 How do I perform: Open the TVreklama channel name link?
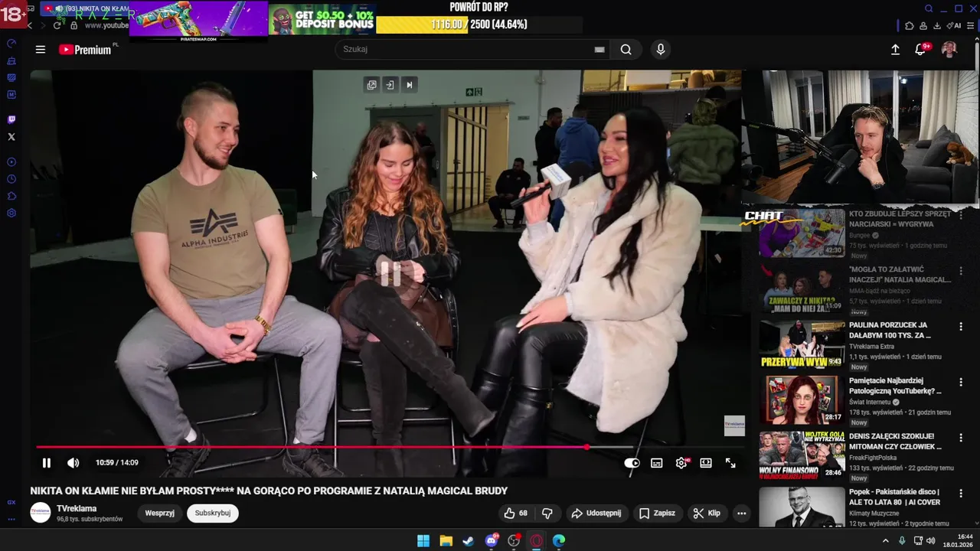coord(77,509)
